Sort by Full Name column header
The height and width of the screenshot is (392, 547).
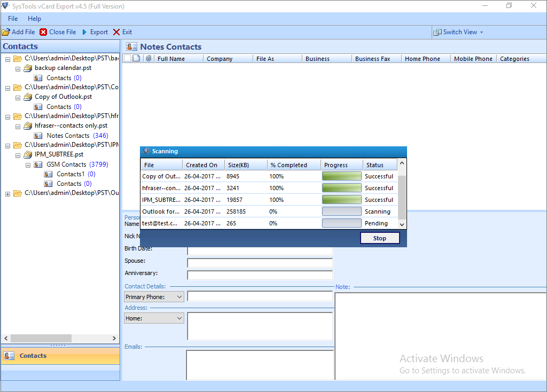(178, 59)
